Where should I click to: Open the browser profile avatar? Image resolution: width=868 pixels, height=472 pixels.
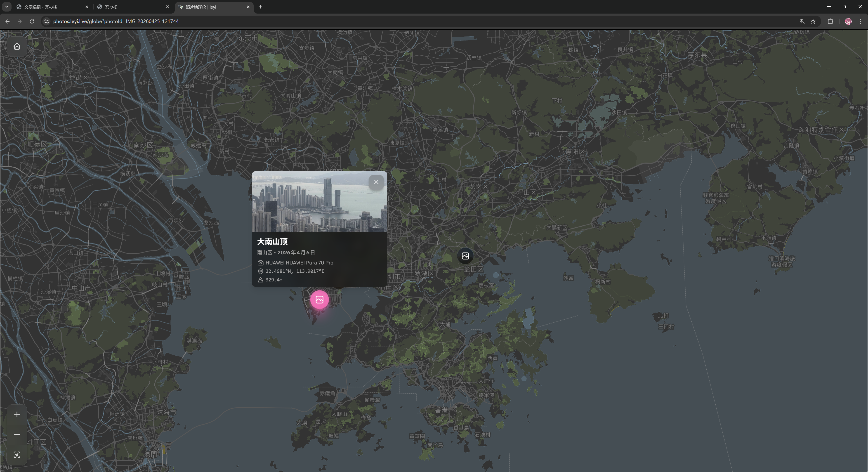point(848,21)
